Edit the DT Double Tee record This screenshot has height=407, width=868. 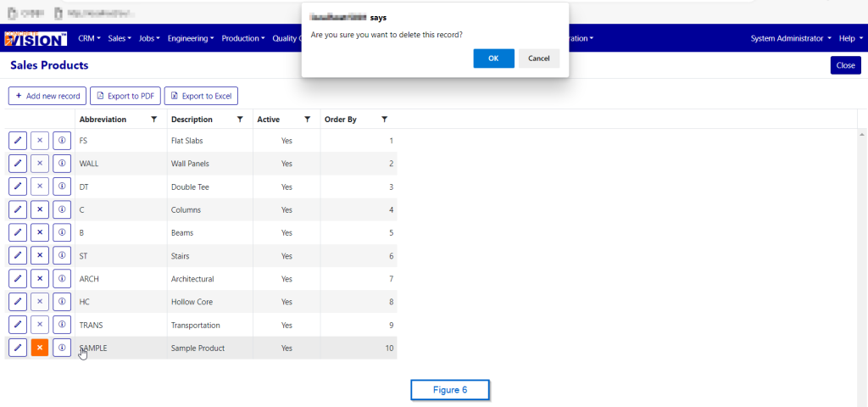pos(18,187)
